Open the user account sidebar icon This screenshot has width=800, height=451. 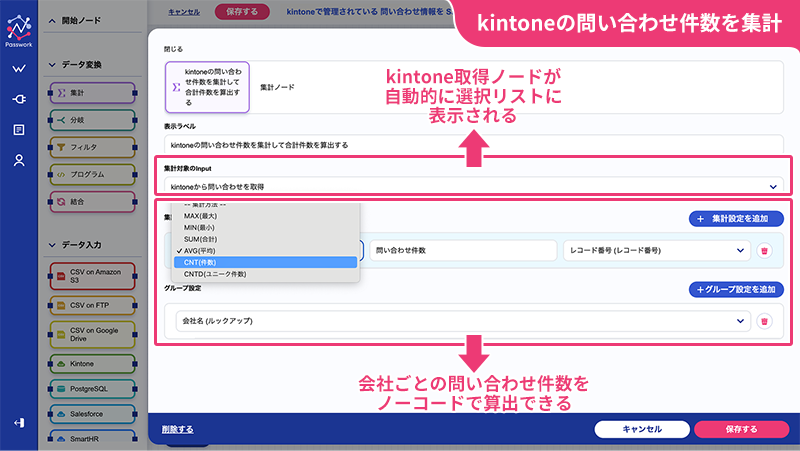point(19,161)
